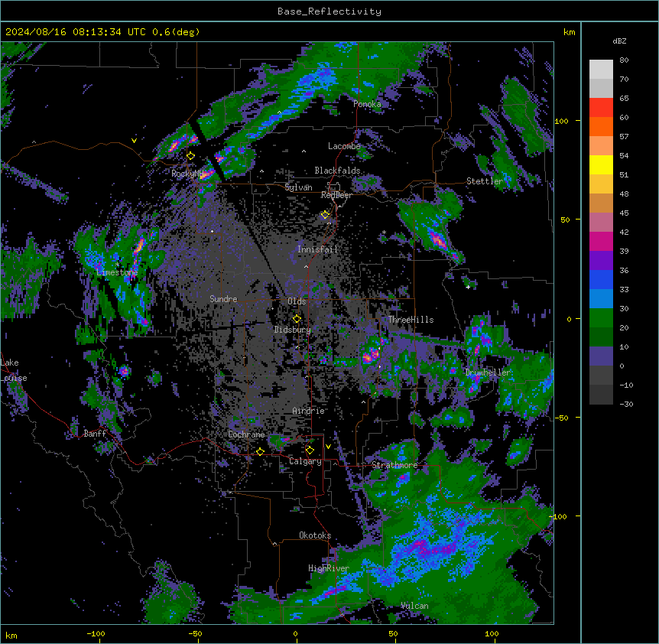Select the Limestone label
Image resolution: width=659 pixels, height=644 pixels.
click(117, 272)
